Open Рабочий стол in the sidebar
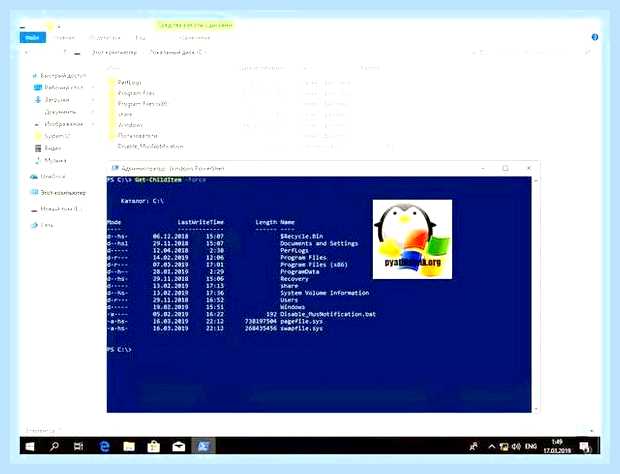The image size is (620, 474). point(64,87)
